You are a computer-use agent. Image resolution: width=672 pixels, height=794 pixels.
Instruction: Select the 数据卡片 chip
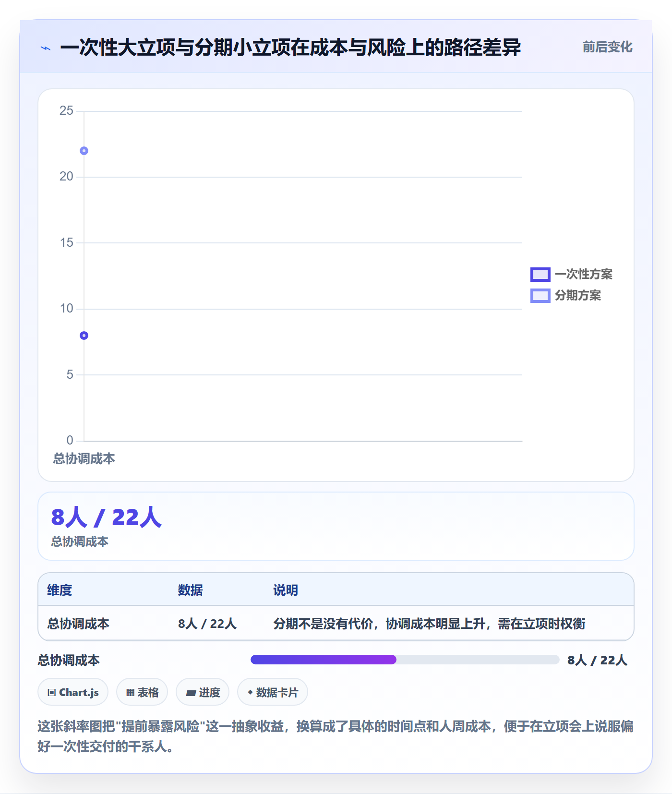coord(273,692)
